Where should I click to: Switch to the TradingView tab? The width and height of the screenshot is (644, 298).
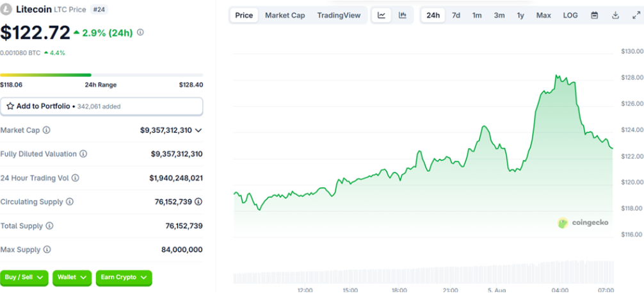(339, 15)
